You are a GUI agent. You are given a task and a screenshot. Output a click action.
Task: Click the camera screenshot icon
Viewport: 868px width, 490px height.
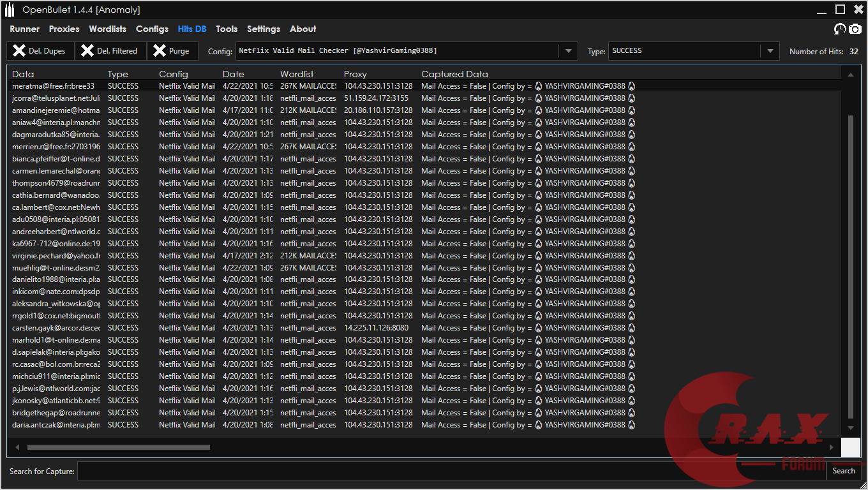pyautogui.click(x=855, y=29)
